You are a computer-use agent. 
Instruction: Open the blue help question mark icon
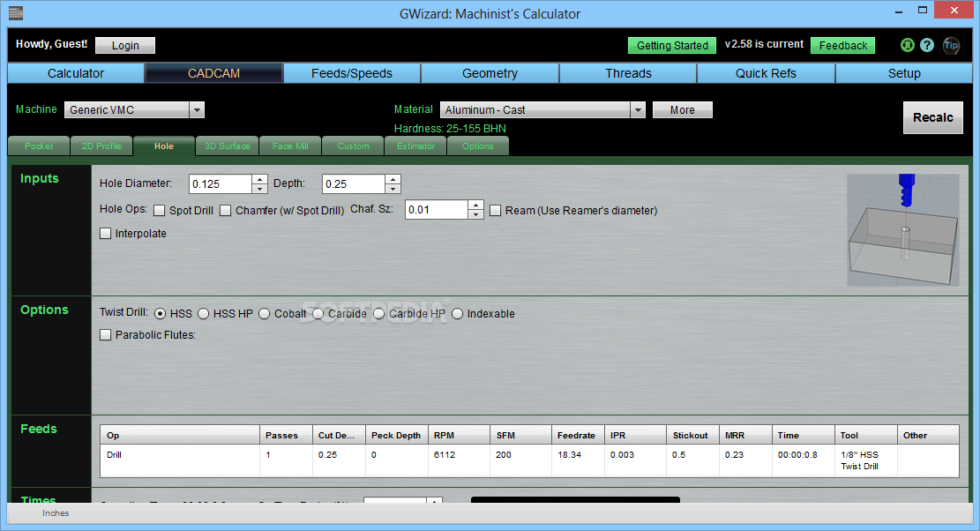pyautogui.click(x=927, y=45)
